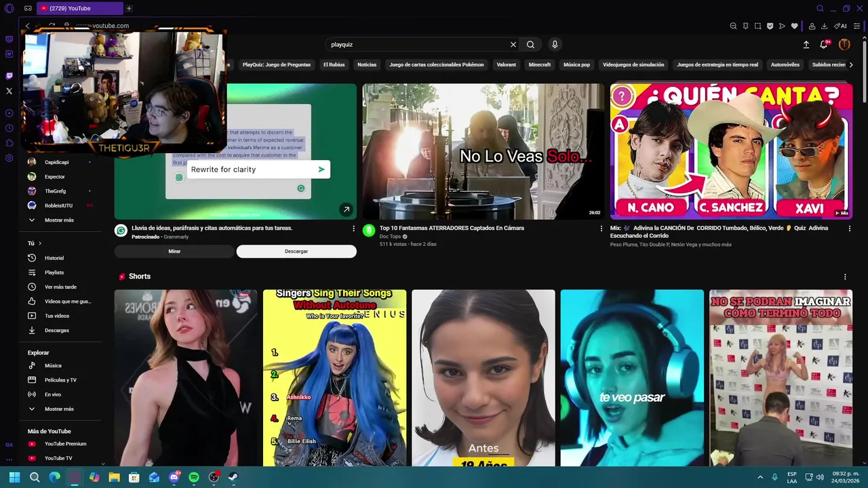The height and width of the screenshot is (488, 868).
Task: Open YouTube Premium link
Action: coord(65,444)
